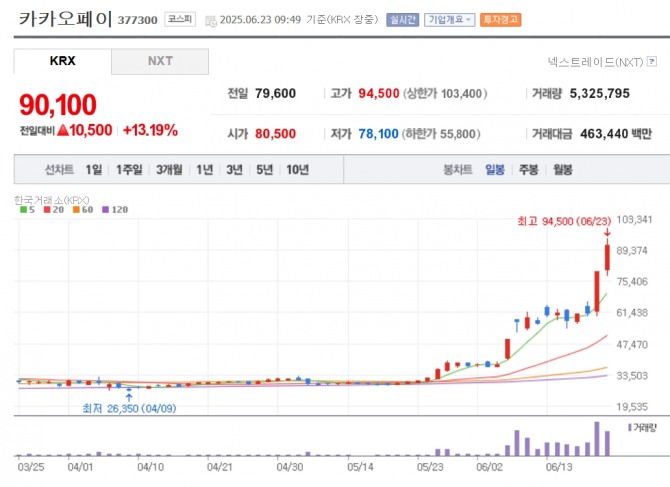The height and width of the screenshot is (487, 670).
Task: Open the NXT help question-mark icon
Action: [x=652, y=62]
